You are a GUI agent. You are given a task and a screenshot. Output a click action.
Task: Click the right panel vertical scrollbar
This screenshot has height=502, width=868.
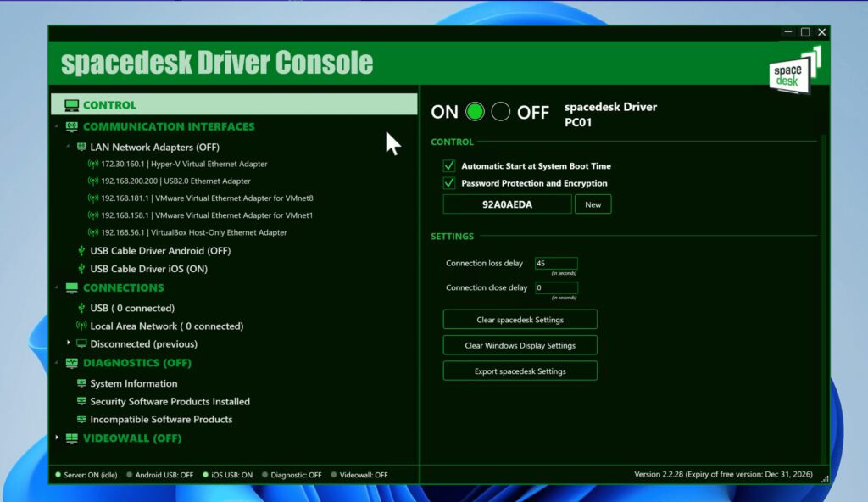pos(823,299)
